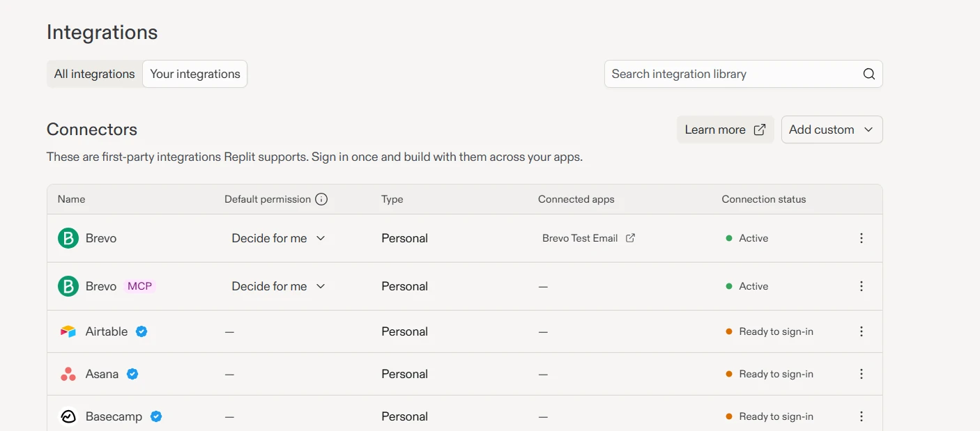
Task: Click the search magnifier icon
Action: tap(868, 74)
